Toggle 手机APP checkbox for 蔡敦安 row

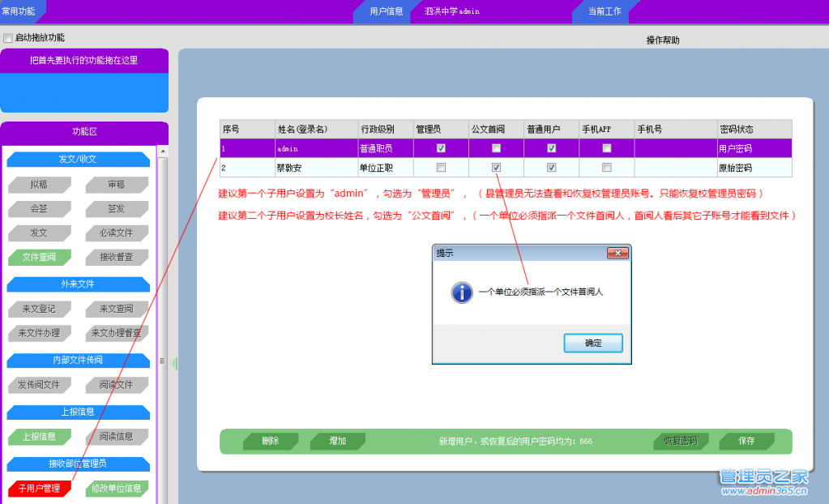coord(607,167)
